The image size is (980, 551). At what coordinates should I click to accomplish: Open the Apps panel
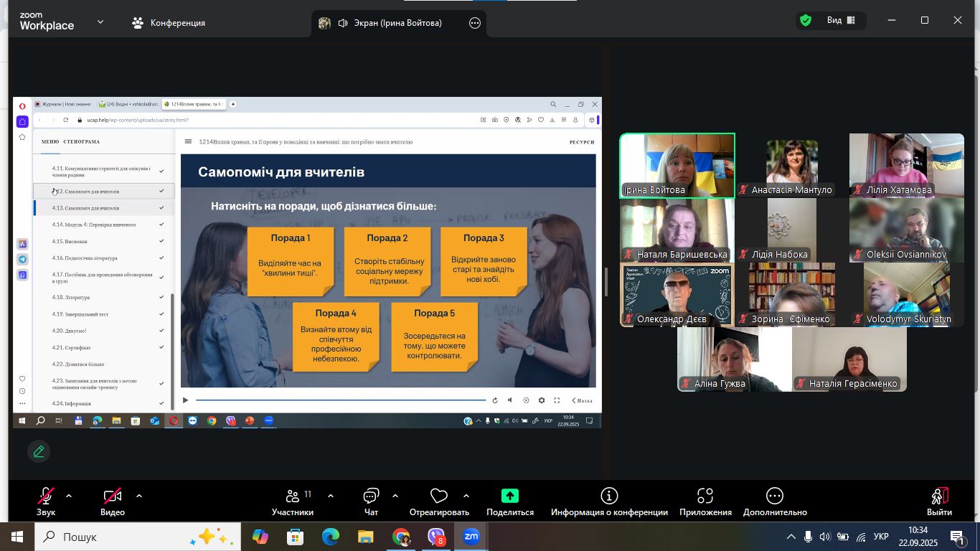point(705,501)
